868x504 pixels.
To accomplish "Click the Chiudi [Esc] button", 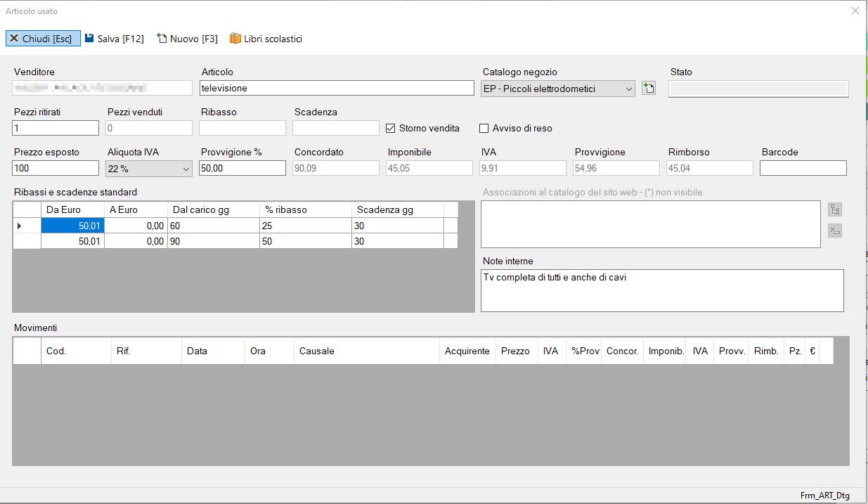I will point(43,39).
